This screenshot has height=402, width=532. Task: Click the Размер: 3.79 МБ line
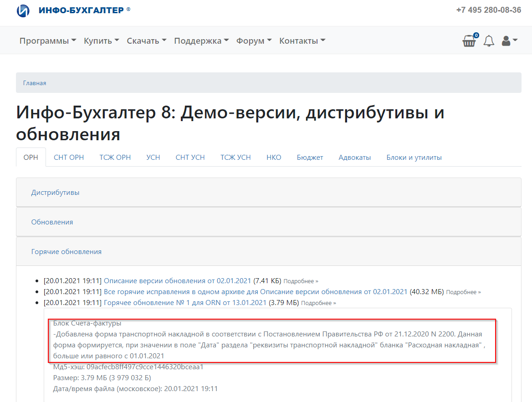tap(102, 377)
